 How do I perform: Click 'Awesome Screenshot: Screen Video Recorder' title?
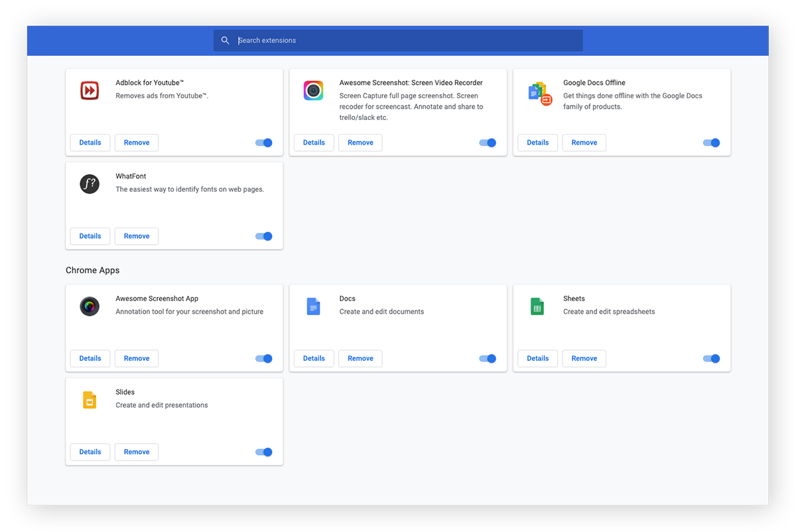pyautogui.click(x=411, y=83)
